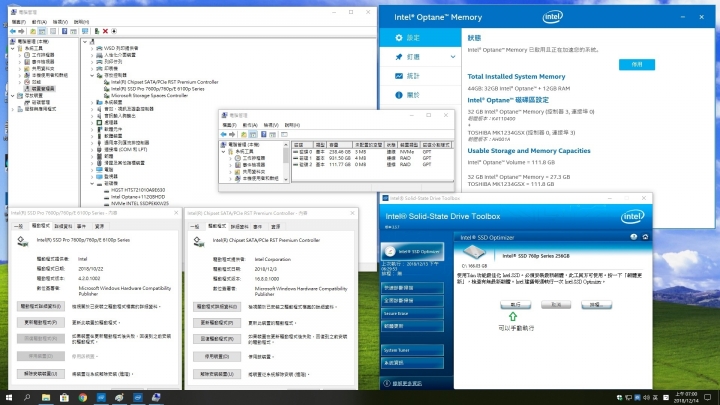Open Windows Start menu
This screenshot has height=405, width=720.
click(9, 398)
